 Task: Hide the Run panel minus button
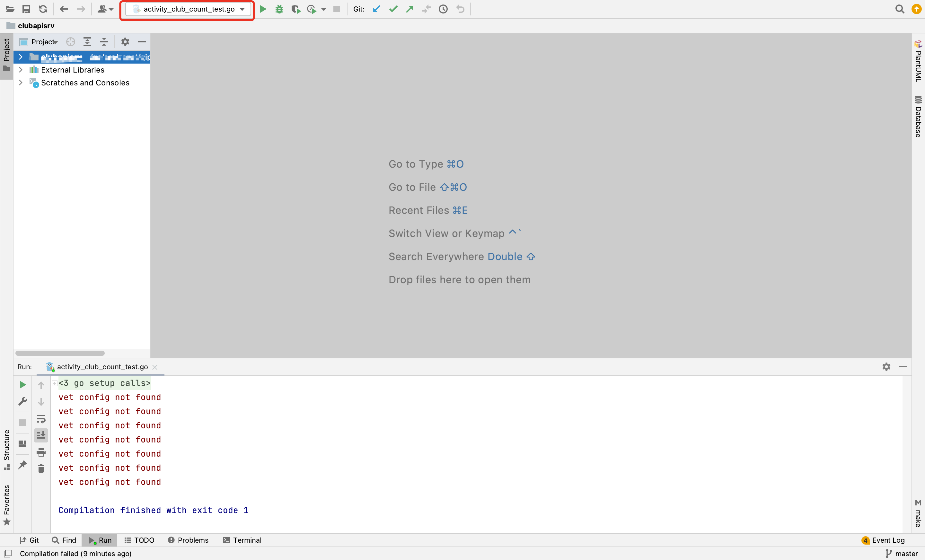point(903,367)
